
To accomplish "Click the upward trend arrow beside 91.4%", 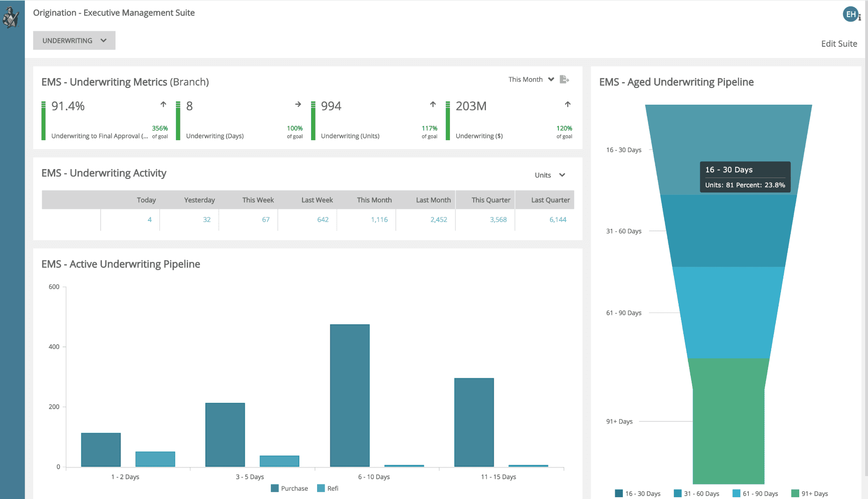I will click(163, 104).
